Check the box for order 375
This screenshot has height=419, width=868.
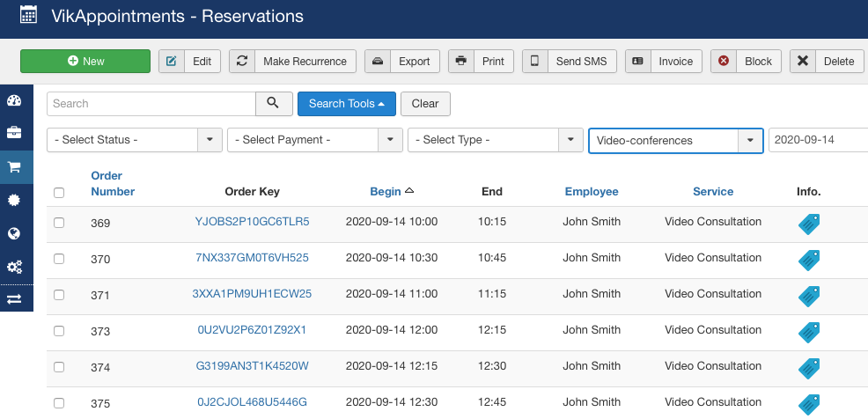(x=59, y=403)
